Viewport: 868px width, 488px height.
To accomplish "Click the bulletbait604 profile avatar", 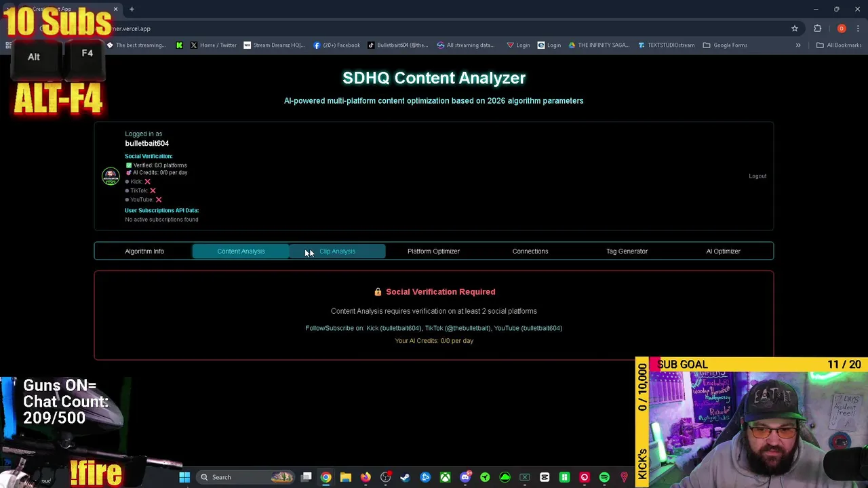I will (x=111, y=176).
